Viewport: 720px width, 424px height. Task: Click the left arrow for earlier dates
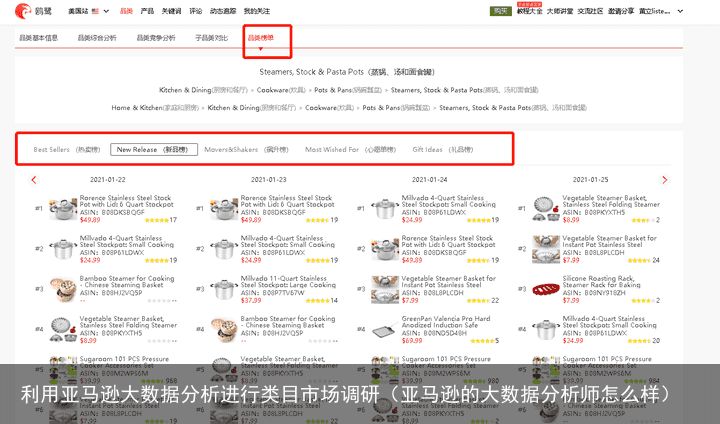click(x=34, y=180)
